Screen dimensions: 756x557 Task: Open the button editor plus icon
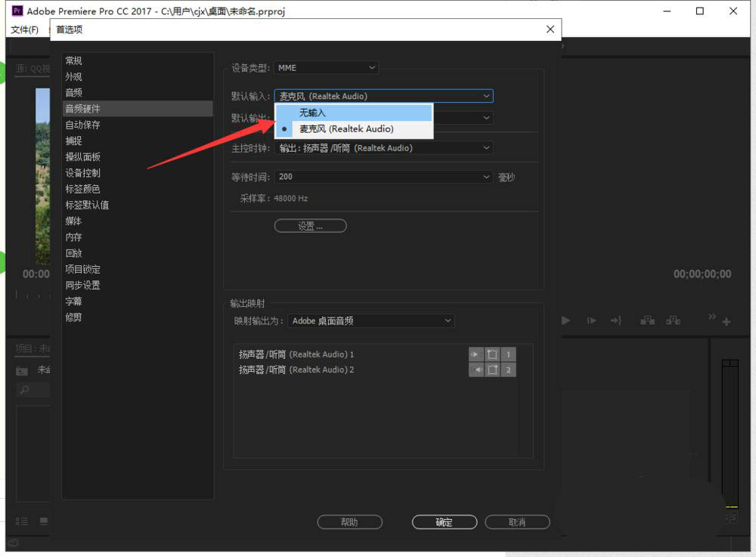(x=727, y=322)
